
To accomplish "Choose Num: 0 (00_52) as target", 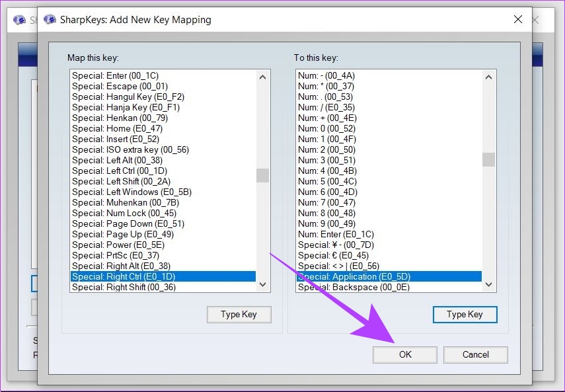I will pos(389,129).
